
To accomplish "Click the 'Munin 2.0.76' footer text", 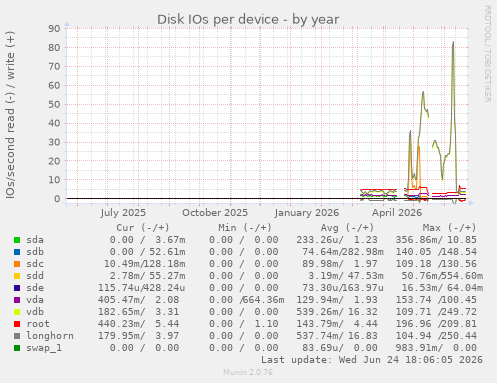I will tap(248, 372).
